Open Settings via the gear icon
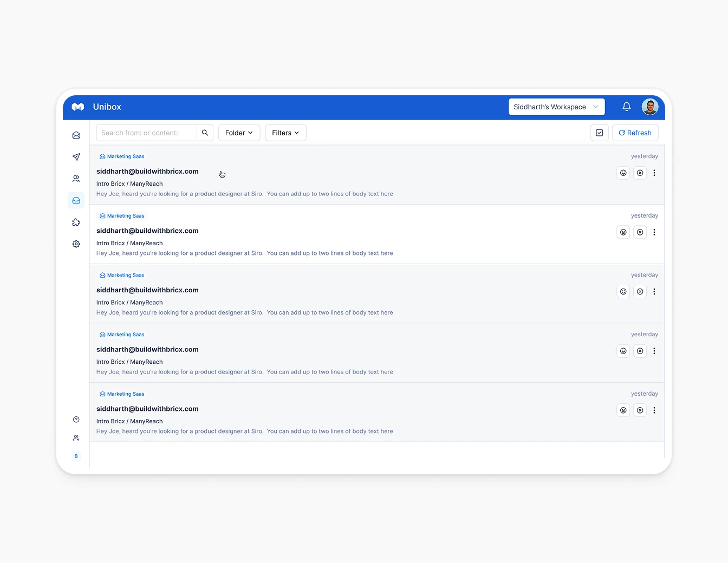This screenshot has width=728, height=563. tap(76, 244)
